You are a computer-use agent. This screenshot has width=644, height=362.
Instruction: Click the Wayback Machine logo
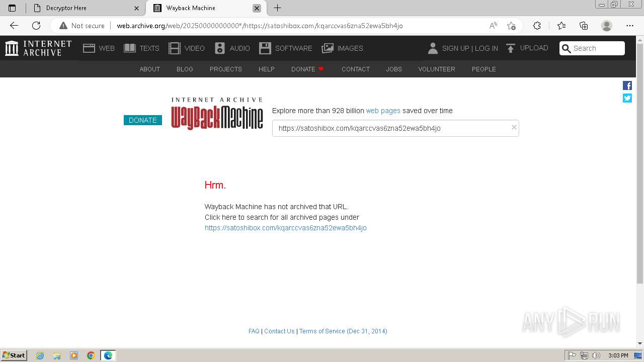pyautogui.click(x=217, y=114)
